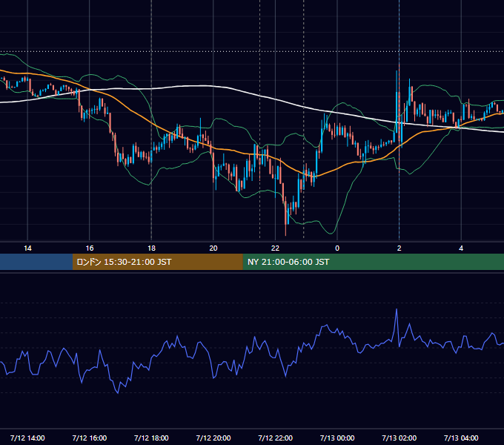Click the tall candle spike at hour 2
Viewport: 504px width, 445px height.
pyautogui.click(x=399, y=116)
